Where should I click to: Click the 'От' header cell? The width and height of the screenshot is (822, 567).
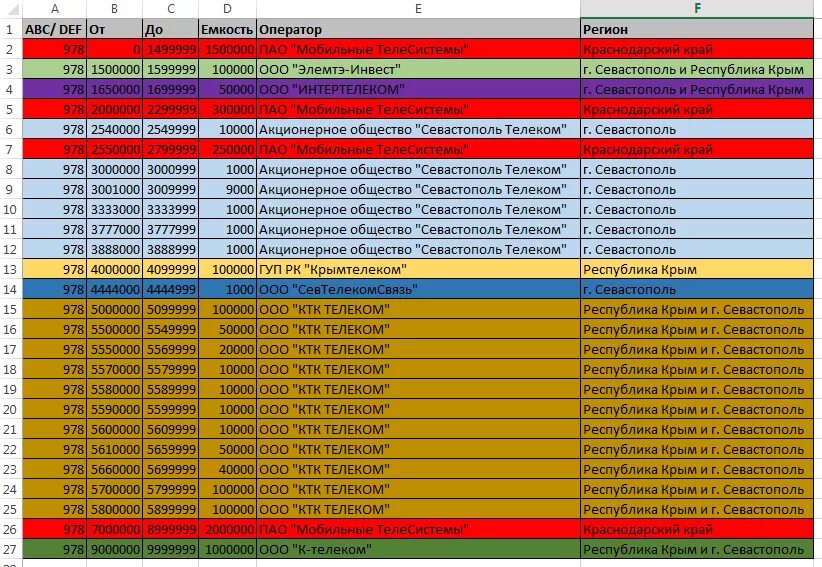click(x=114, y=29)
